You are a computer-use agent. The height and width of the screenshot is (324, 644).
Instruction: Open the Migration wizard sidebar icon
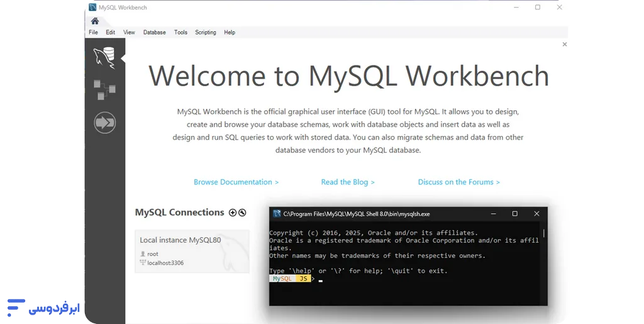click(x=105, y=123)
